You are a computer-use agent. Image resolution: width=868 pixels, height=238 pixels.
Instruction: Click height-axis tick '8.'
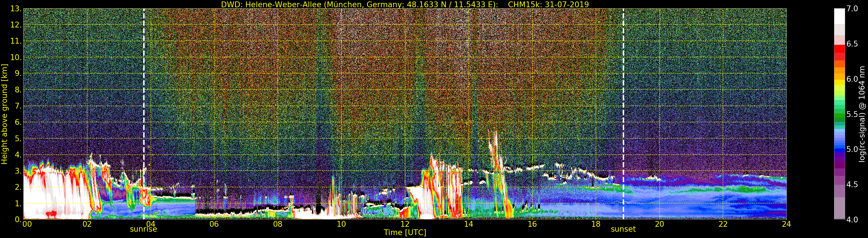click(x=18, y=90)
